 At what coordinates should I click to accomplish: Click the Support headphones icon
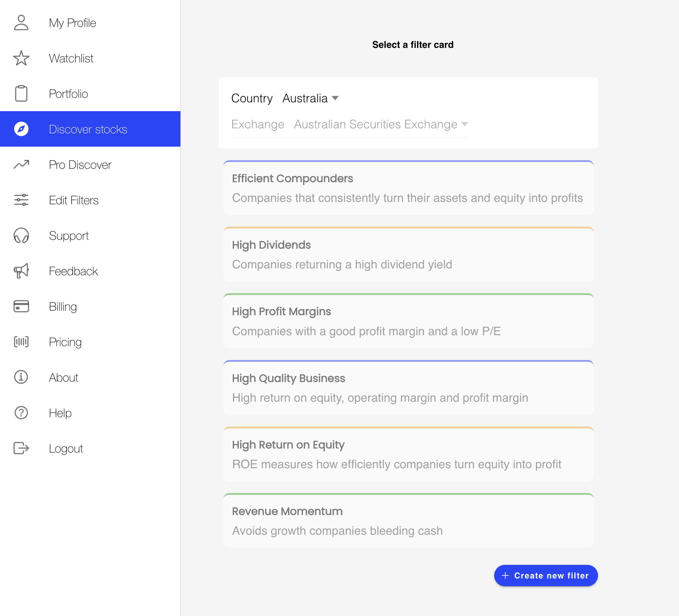tap(21, 236)
